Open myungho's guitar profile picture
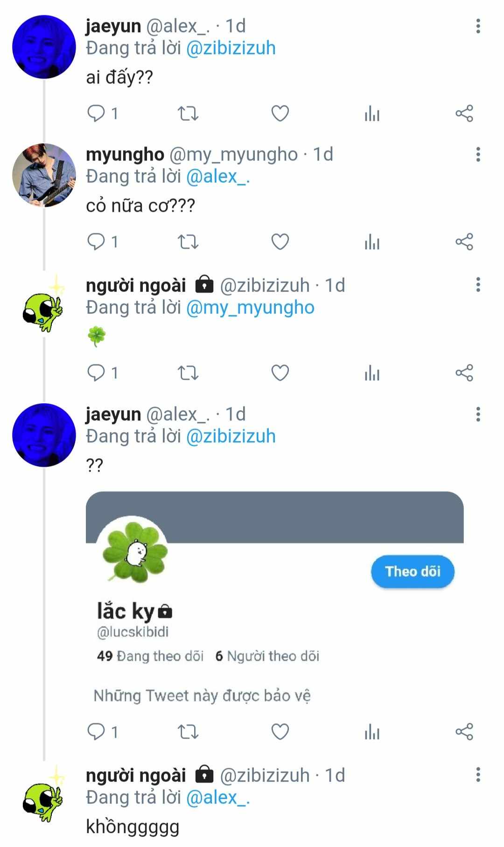The width and height of the screenshot is (504, 847). [x=44, y=175]
